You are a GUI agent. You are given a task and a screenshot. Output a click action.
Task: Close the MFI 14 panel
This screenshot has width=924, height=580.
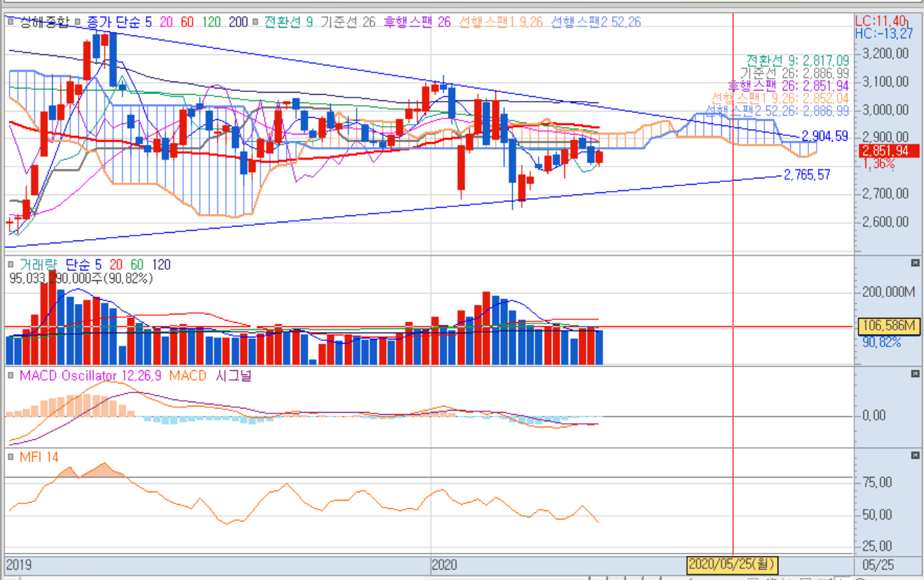click(x=915, y=455)
